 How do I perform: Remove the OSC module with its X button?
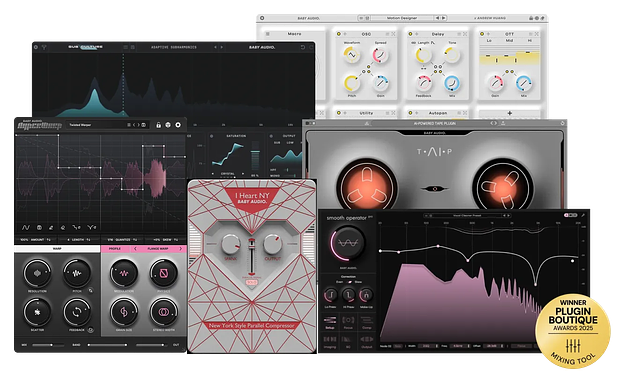pyautogui.click(x=393, y=34)
